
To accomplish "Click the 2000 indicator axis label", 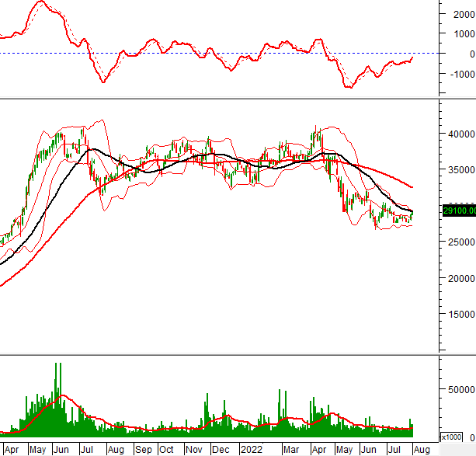I will (464, 14).
